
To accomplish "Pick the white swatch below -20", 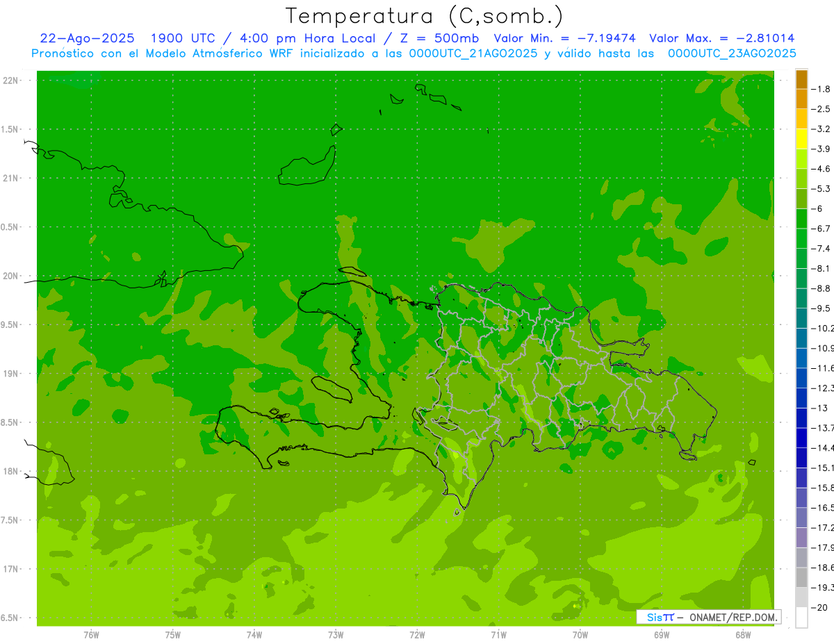I will coord(801,618).
